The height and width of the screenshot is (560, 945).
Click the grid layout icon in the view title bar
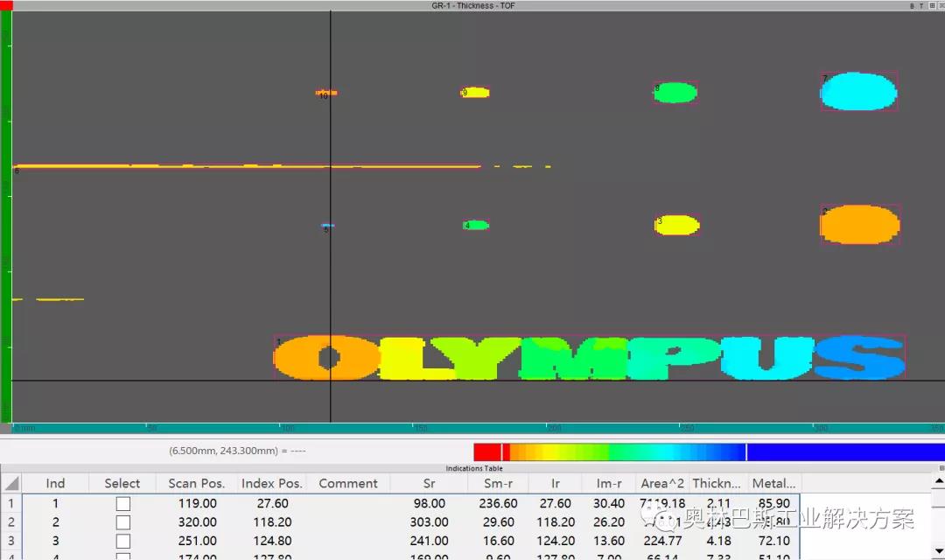click(x=932, y=5)
